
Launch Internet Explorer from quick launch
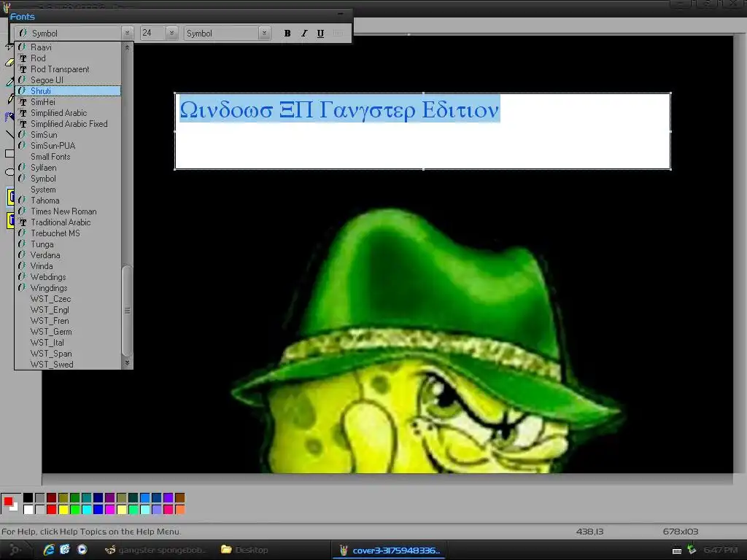click(49, 550)
